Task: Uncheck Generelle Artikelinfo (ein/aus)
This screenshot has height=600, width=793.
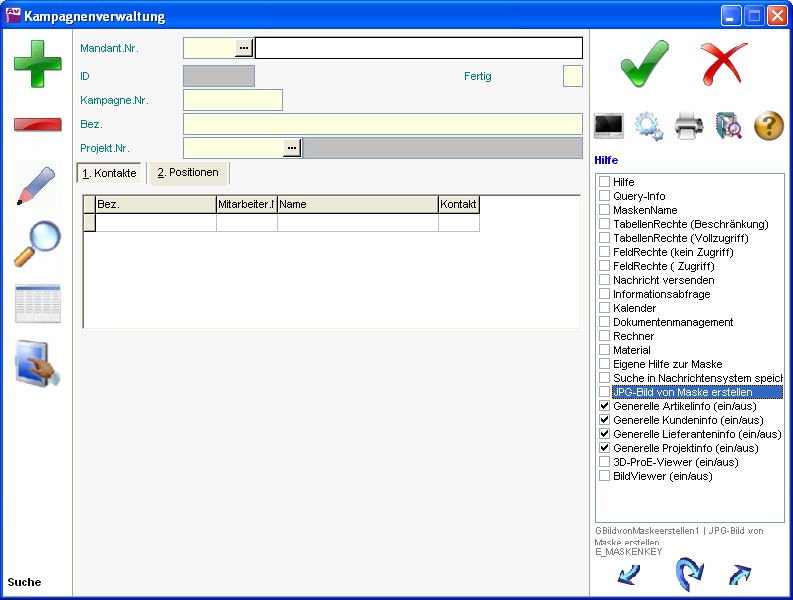Action: [604, 407]
